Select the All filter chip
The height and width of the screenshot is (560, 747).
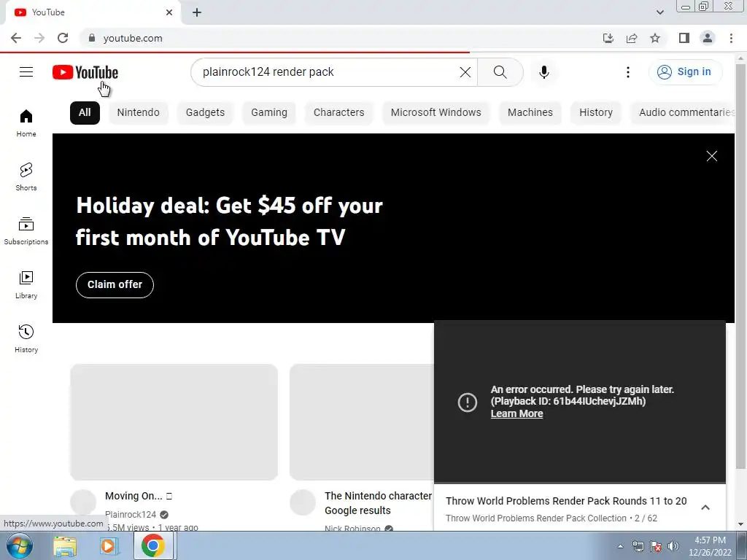(85, 113)
